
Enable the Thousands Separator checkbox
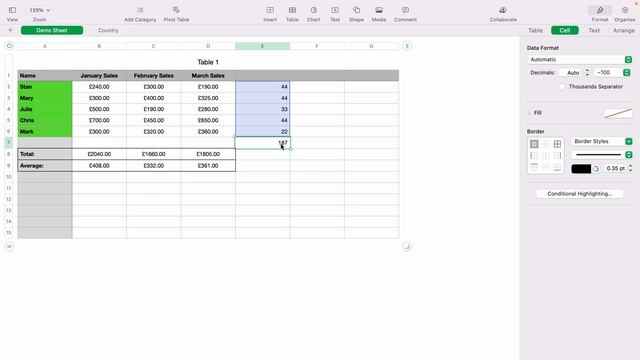pyautogui.click(x=562, y=87)
